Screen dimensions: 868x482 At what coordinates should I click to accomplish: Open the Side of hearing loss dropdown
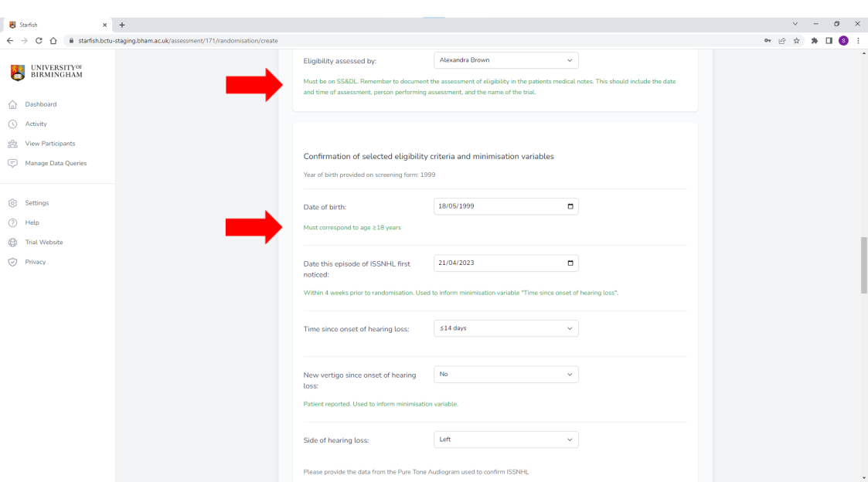[505, 440]
